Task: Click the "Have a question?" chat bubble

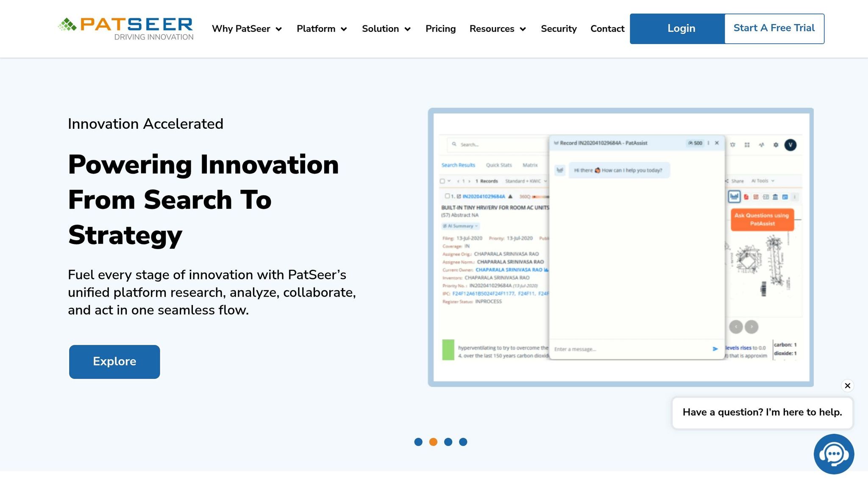Action: 762,413
